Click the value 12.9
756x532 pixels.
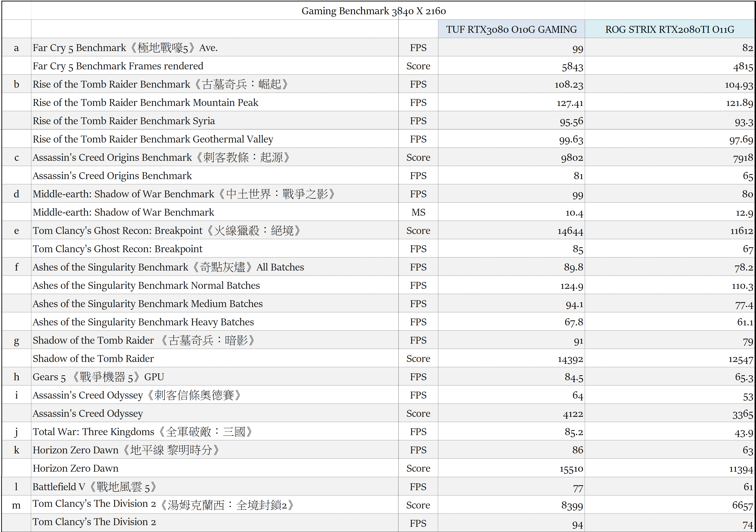click(744, 213)
